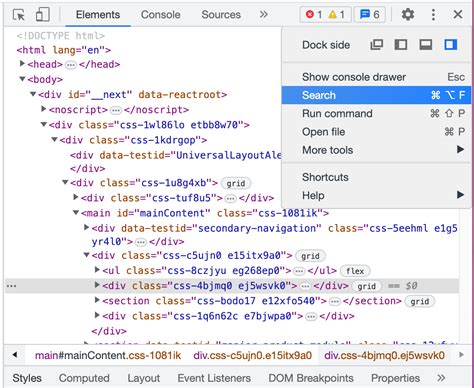
Task: Click the error and warning count badge
Action: [325, 15]
